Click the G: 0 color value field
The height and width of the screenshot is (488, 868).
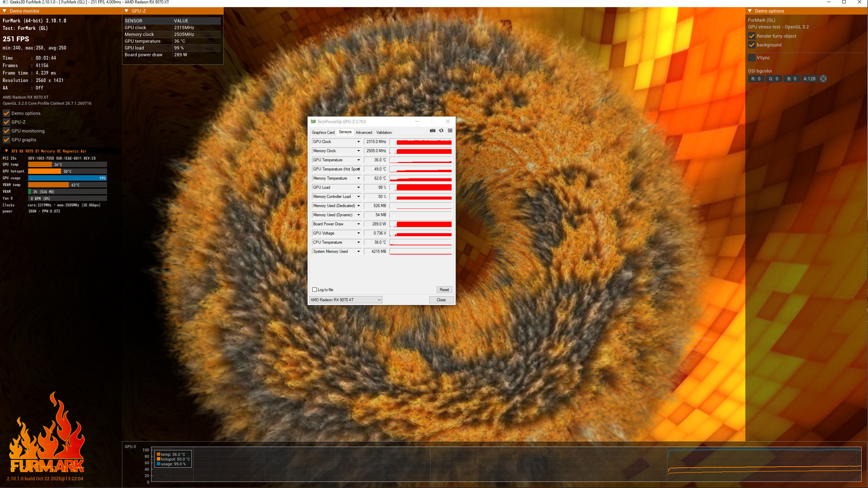coord(773,79)
